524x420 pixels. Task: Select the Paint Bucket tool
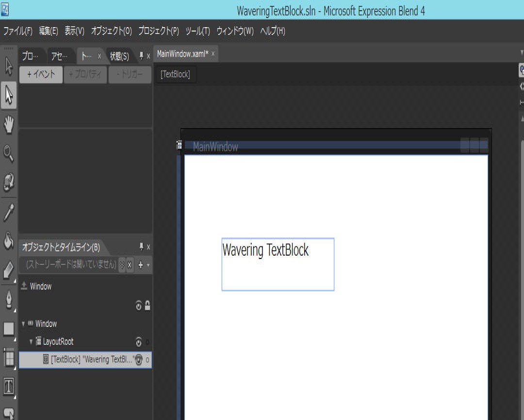[x=9, y=241]
